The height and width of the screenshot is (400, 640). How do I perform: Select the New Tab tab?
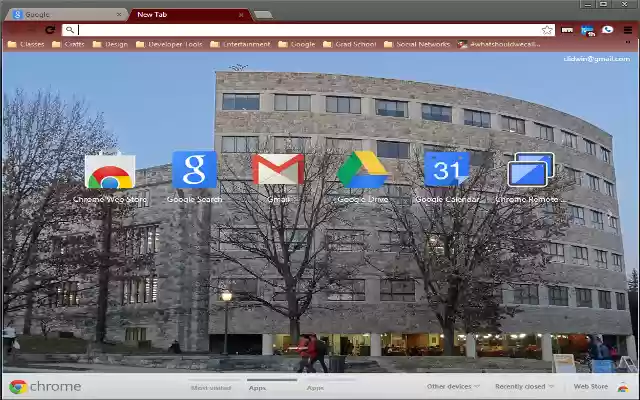188,15
